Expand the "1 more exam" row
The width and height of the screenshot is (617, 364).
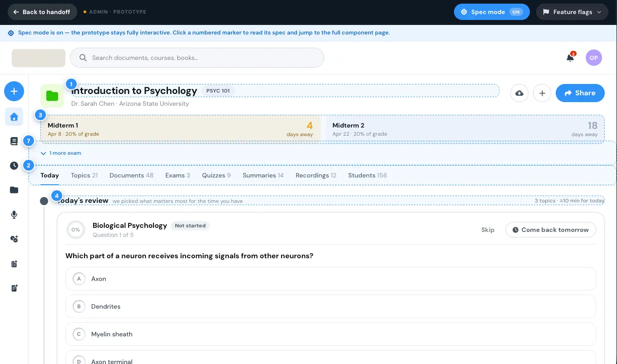tap(61, 153)
